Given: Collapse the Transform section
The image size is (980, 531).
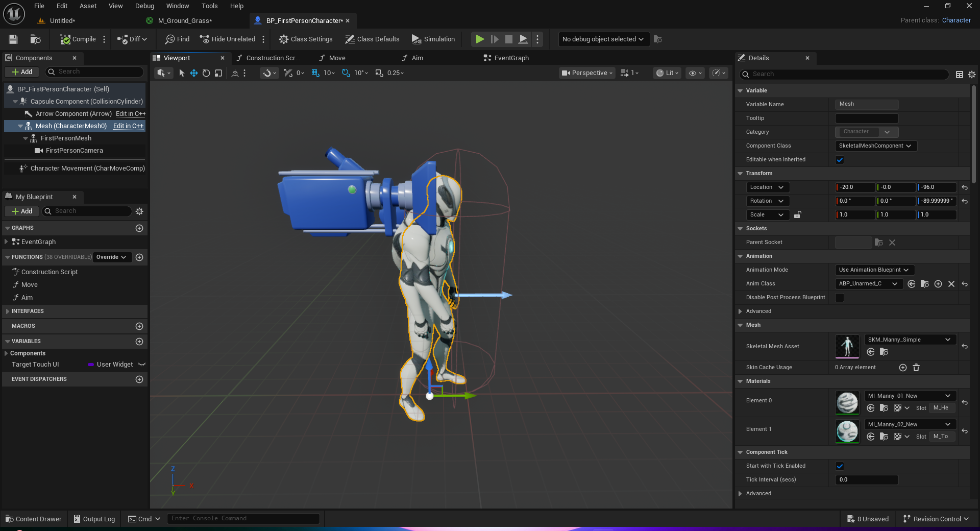Looking at the screenshot, I should [740, 174].
